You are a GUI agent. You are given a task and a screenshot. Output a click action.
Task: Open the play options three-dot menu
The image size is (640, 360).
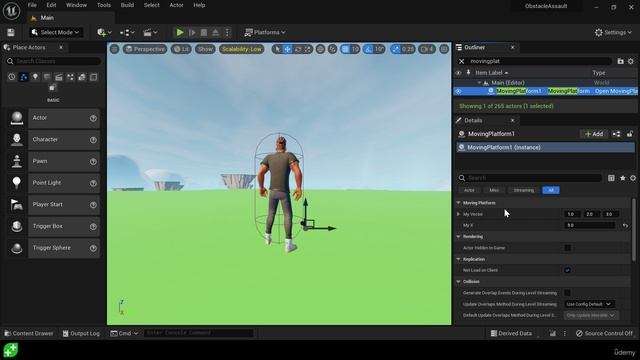pos(227,32)
